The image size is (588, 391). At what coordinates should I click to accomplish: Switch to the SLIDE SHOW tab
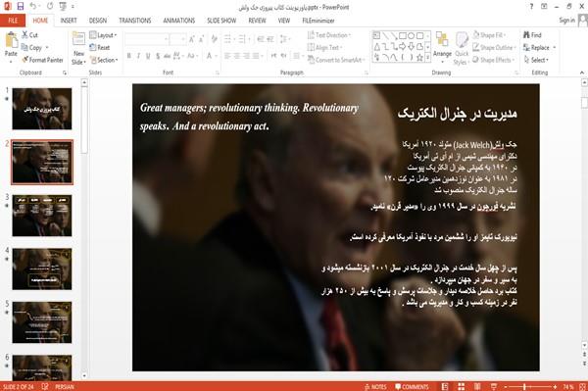coord(221,21)
